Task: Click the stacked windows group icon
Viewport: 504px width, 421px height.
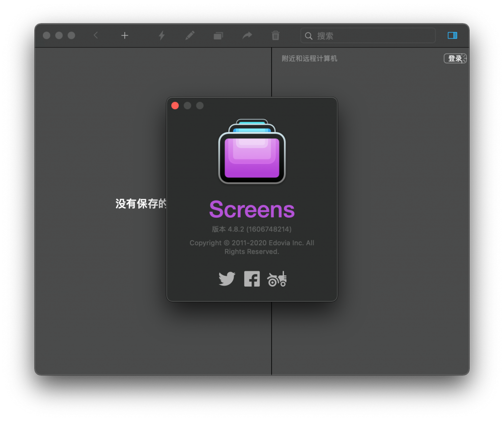Action: pyautogui.click(x=218, y=36)
